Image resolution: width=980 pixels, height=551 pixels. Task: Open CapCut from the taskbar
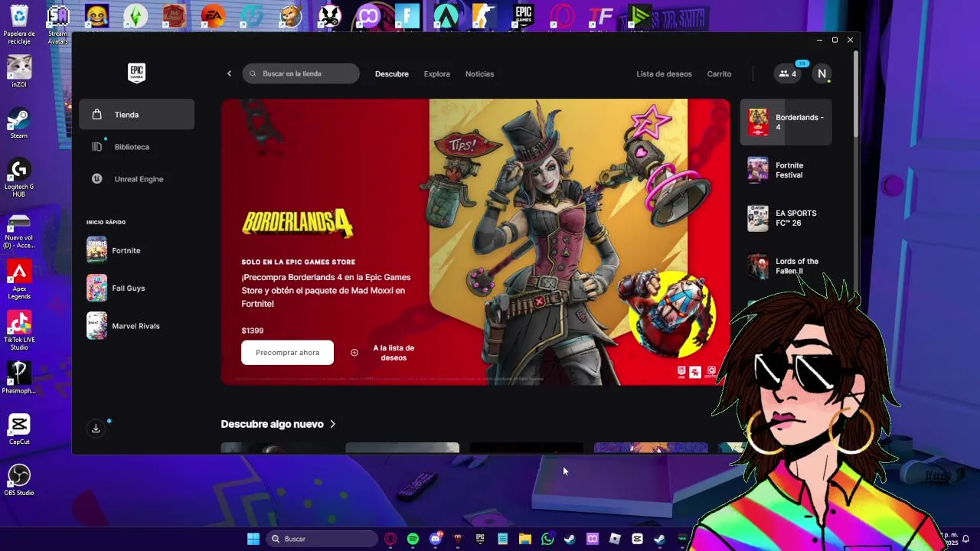[x=637, y=539]
